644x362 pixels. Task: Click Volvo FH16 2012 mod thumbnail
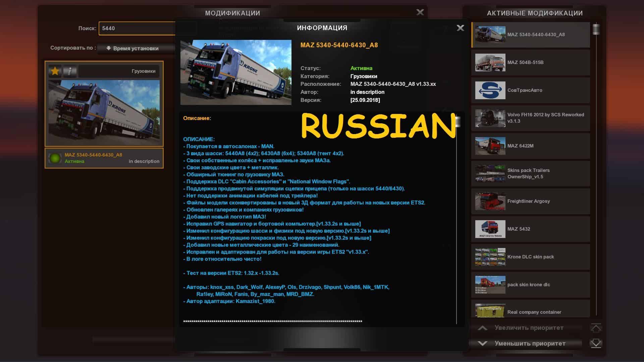tap(490, 118)
